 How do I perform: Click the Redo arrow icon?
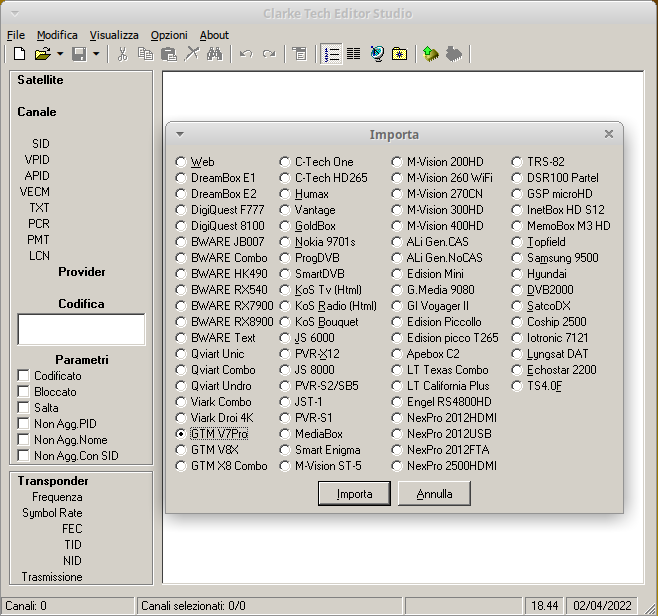click(269, 54)
